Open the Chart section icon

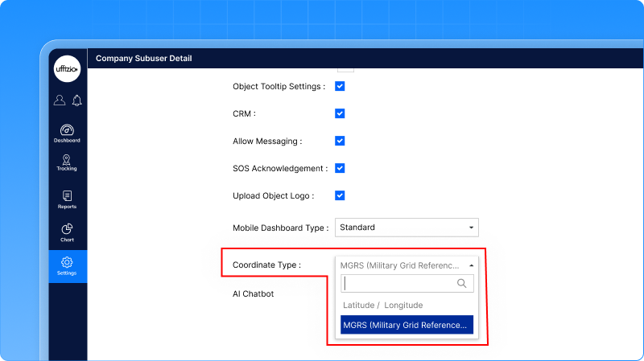click(68, 232)
